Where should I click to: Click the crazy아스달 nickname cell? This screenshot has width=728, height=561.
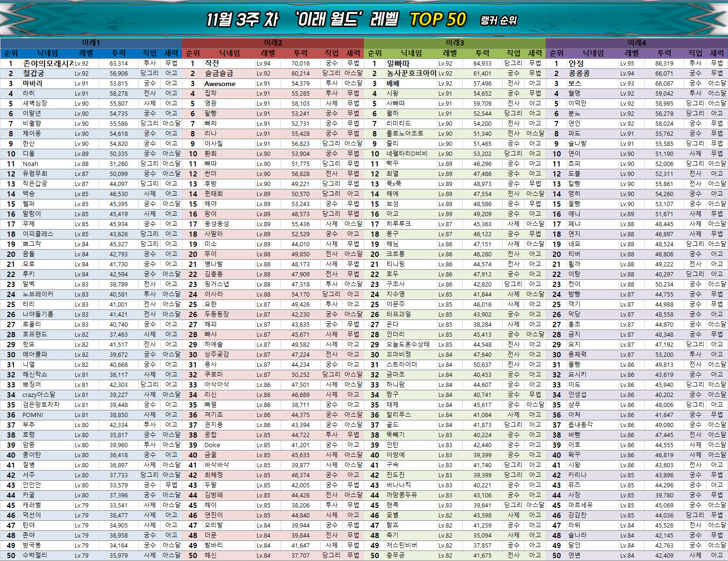click(x=38, y=395)
